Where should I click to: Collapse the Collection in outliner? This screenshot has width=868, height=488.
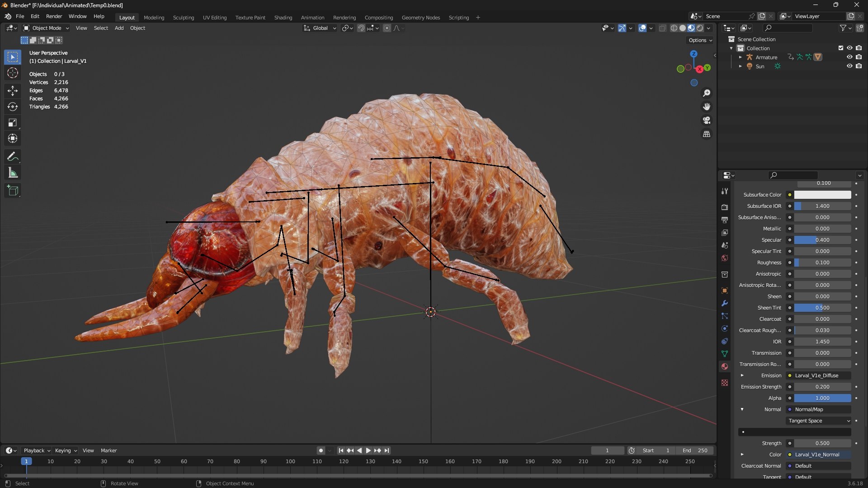click(x=731, y=48)
